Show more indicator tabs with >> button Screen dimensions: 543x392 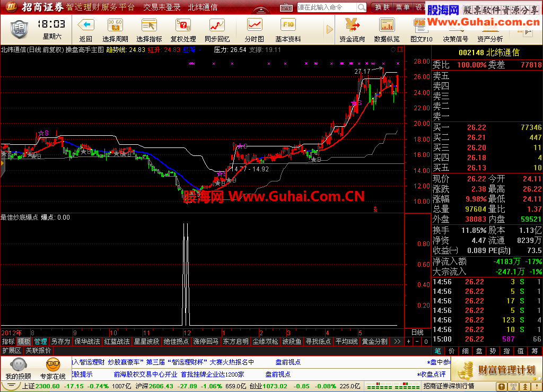click(x=397, y=342)
